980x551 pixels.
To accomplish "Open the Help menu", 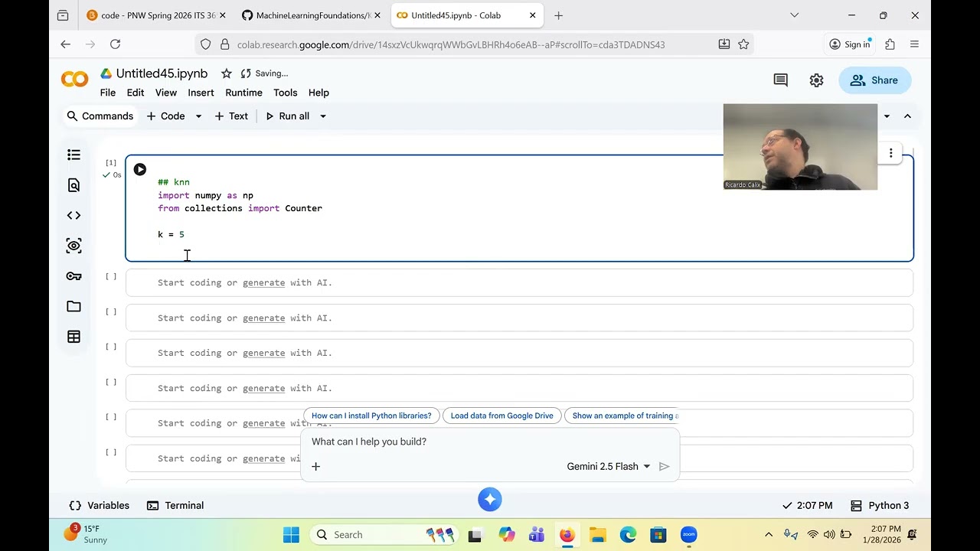I will [318, 93].
